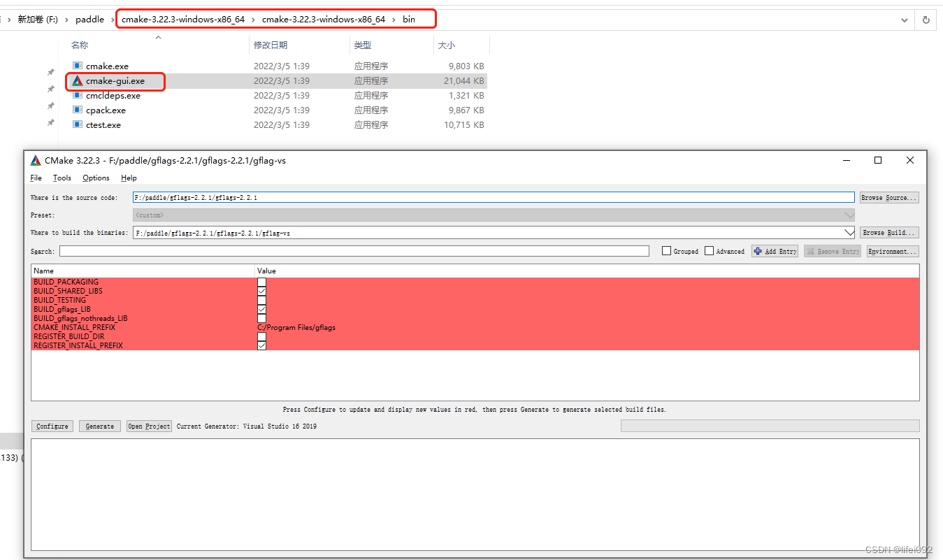Click the pin icon beside cmake-gui.exe row
The image size is (943, 560).
(50, 89)
